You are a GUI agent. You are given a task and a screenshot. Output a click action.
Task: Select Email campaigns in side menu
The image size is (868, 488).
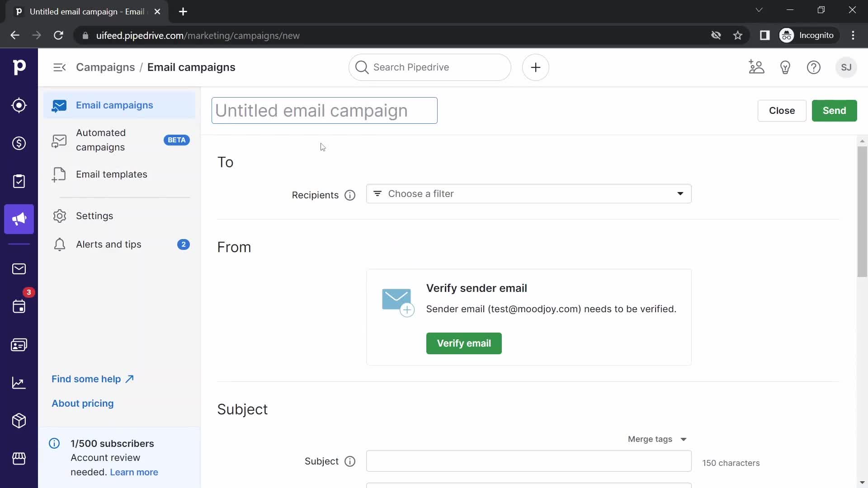tap(119, 105)
